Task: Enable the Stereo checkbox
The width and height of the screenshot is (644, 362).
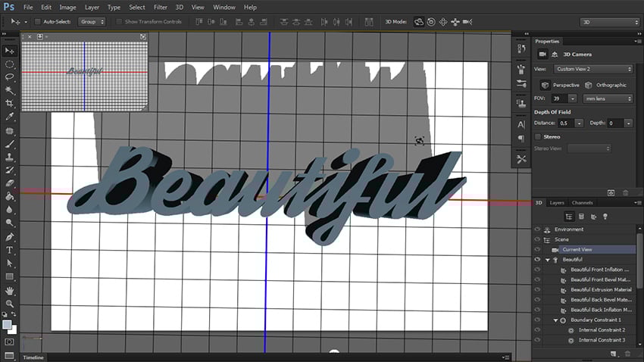Action: (x=539, y=136)
